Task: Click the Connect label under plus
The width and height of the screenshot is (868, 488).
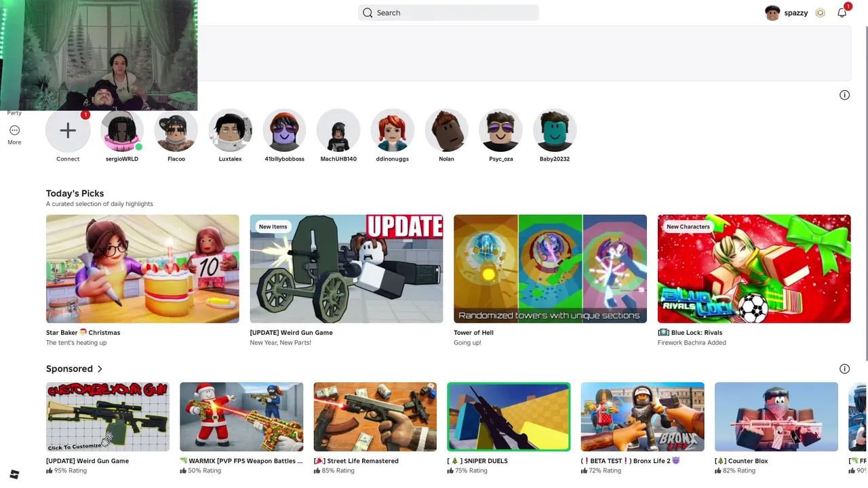Action: pos(68,159)
